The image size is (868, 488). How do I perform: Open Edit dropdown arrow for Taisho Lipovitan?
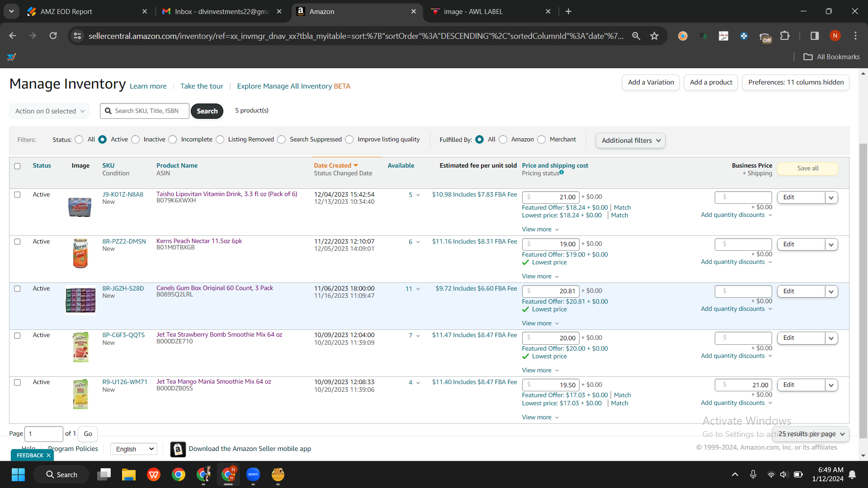pos(831,197)
